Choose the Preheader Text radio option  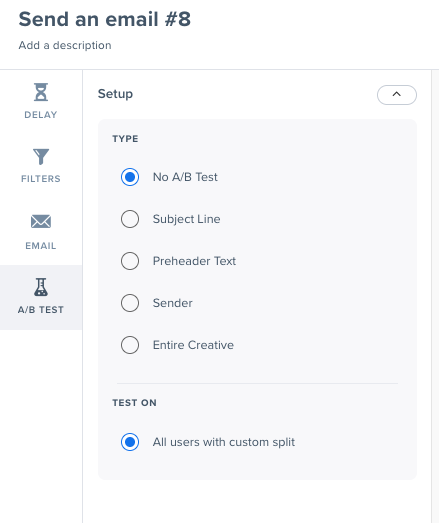click(130, 261)
